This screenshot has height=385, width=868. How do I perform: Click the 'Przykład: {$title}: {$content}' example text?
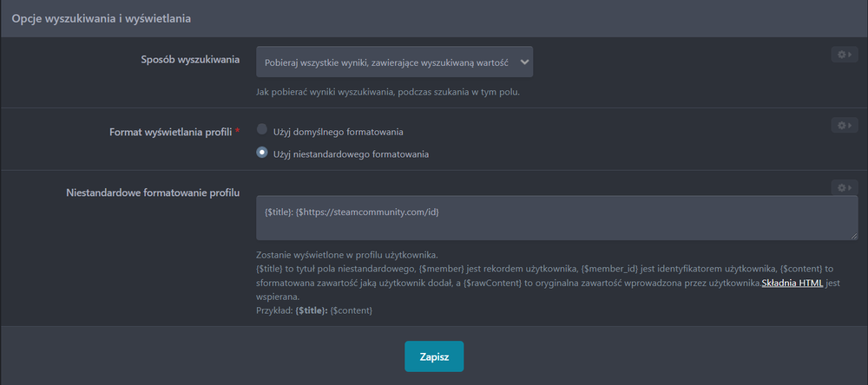[314, 310]
